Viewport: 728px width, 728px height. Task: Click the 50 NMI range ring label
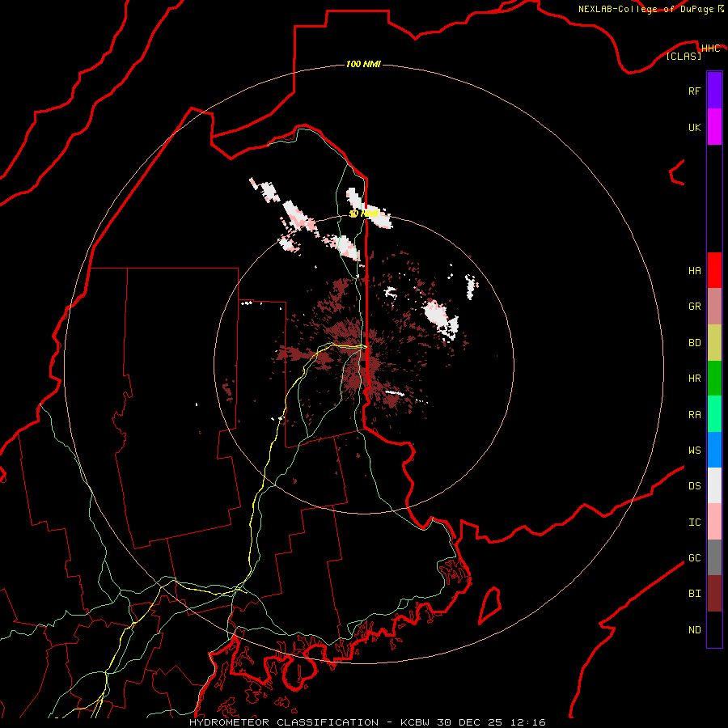click(x=363, y=214)
